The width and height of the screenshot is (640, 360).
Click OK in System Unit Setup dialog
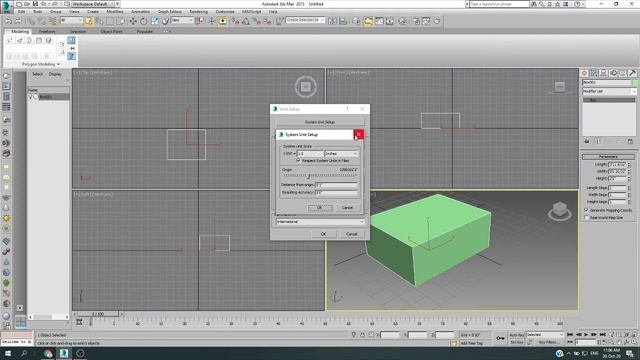click(x=320, y=208)
